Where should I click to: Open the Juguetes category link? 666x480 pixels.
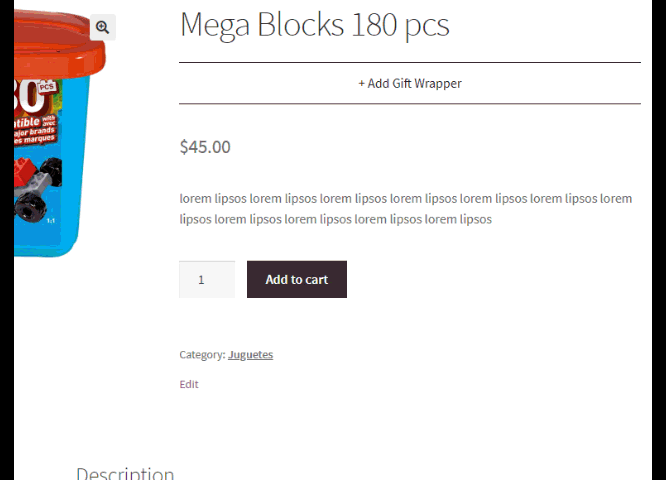(x=251, y=355)
